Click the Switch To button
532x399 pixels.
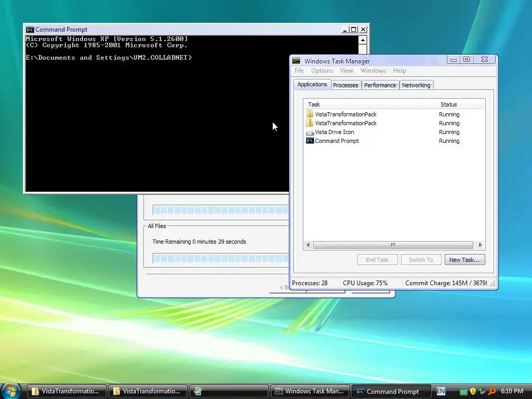click(421, 260)
